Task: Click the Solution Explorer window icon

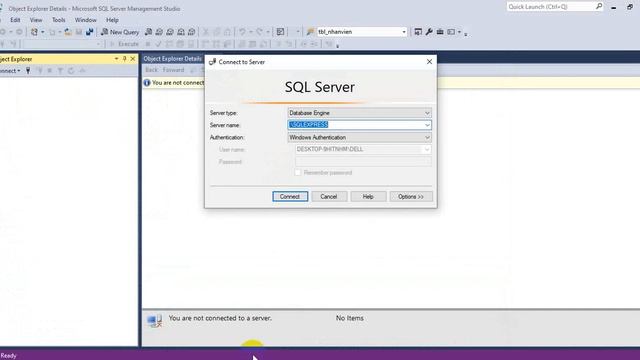Action: pos(418,32)
